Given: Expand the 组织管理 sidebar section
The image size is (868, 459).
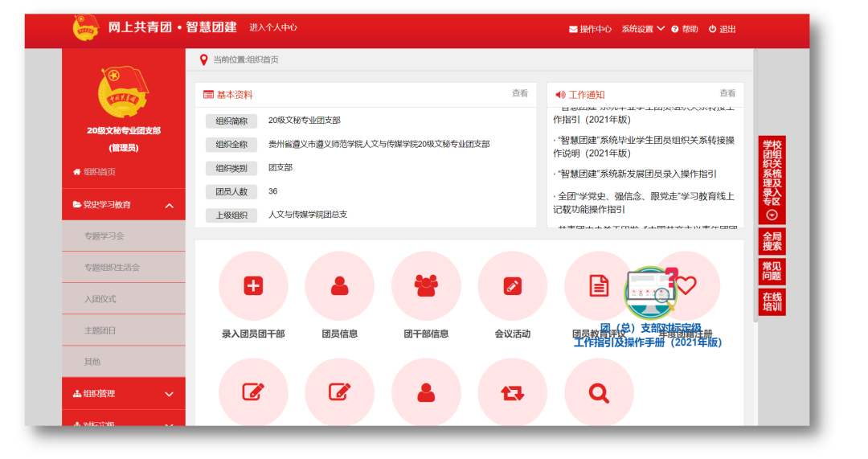Looking at the screenshot, I should click(169, 394).
